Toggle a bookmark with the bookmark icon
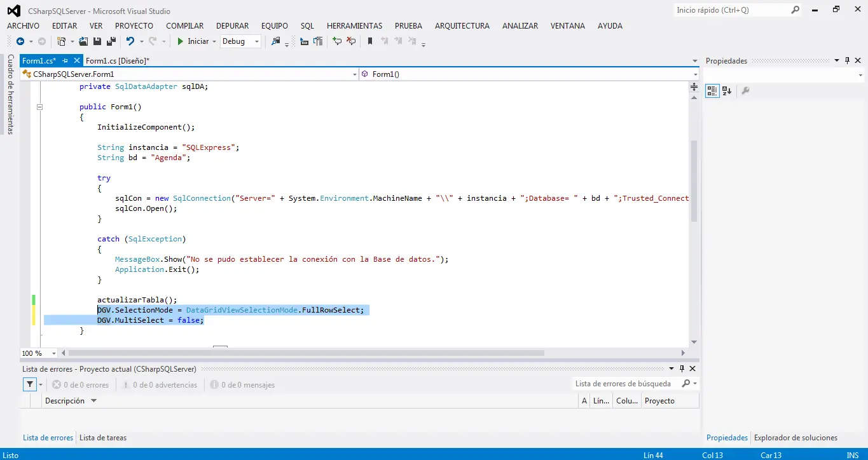Screen dimensions: 868x460 (370, 41)
